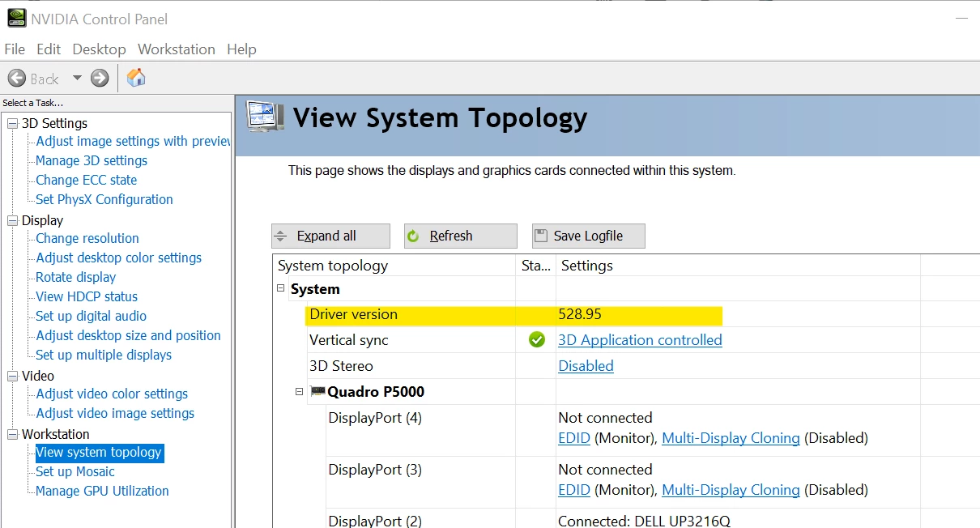Click the DisplayPort (3) row label
The image size is (980, 528).
click(x=375, y=470)
